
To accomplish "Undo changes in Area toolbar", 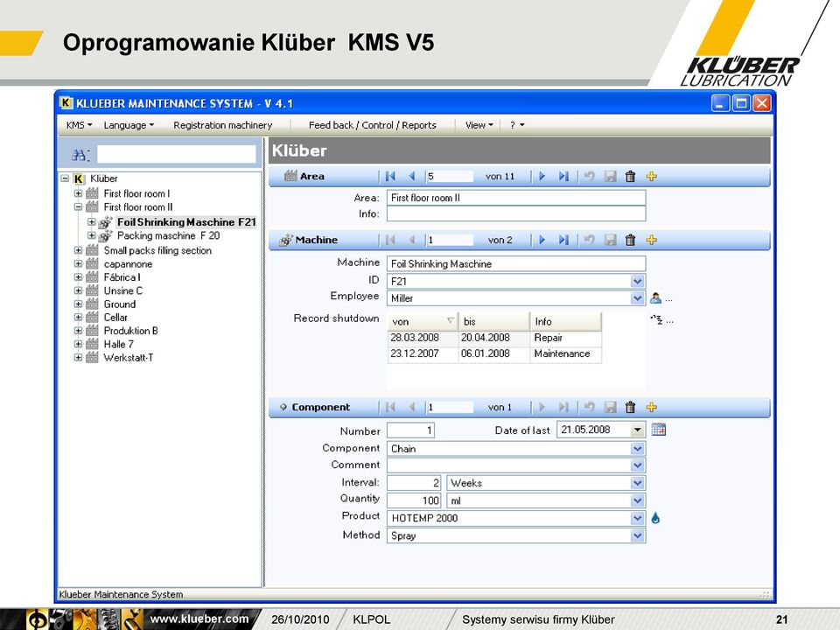I will pos(589,176).
